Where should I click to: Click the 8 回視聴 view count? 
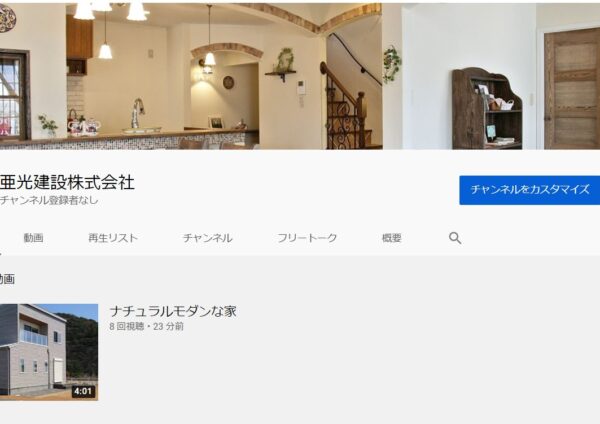click(127, 326)
